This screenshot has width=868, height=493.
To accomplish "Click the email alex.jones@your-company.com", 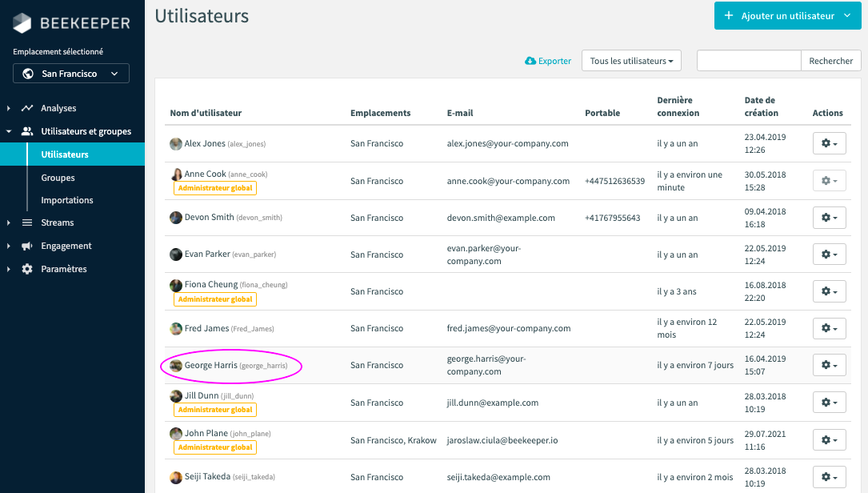I will 508,143.
